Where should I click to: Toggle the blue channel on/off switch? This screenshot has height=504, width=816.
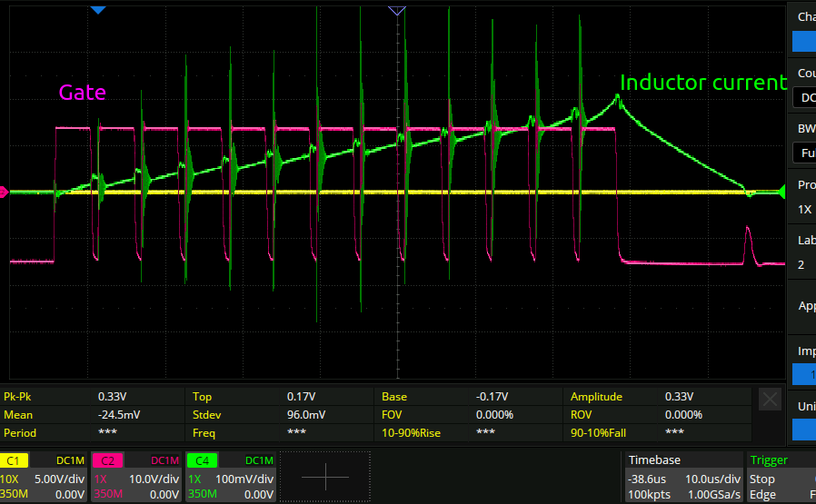pos(803,42)
